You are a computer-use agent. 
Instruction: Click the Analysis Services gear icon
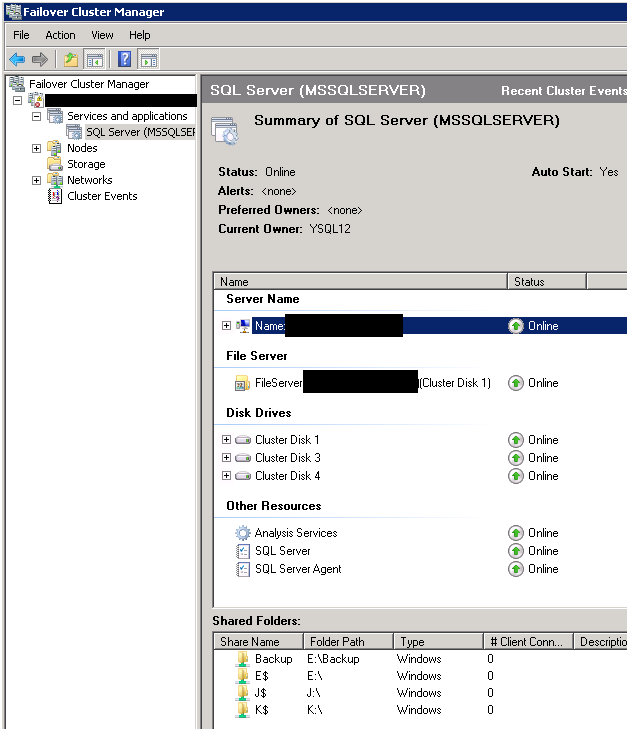click(x=242, y=533)
